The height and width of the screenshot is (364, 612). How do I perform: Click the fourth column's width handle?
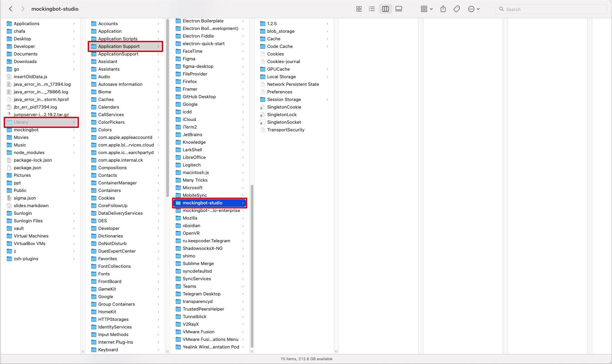pyautogui.click(x=336, y=351)
